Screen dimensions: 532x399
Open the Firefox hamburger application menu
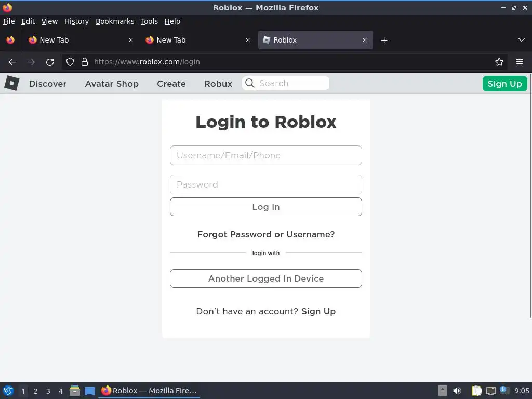pos(519,62)
